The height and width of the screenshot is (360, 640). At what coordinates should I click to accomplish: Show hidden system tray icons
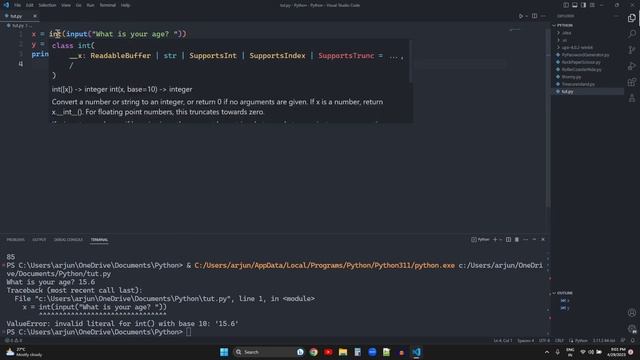[x=547, y=352]
